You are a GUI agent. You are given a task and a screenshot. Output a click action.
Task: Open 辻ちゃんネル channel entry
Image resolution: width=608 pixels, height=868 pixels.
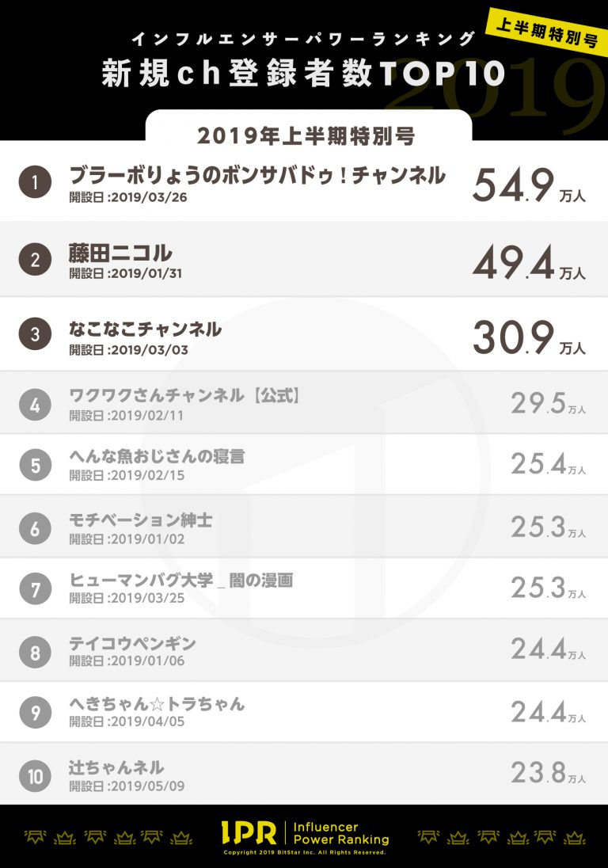tap(116, 767)
